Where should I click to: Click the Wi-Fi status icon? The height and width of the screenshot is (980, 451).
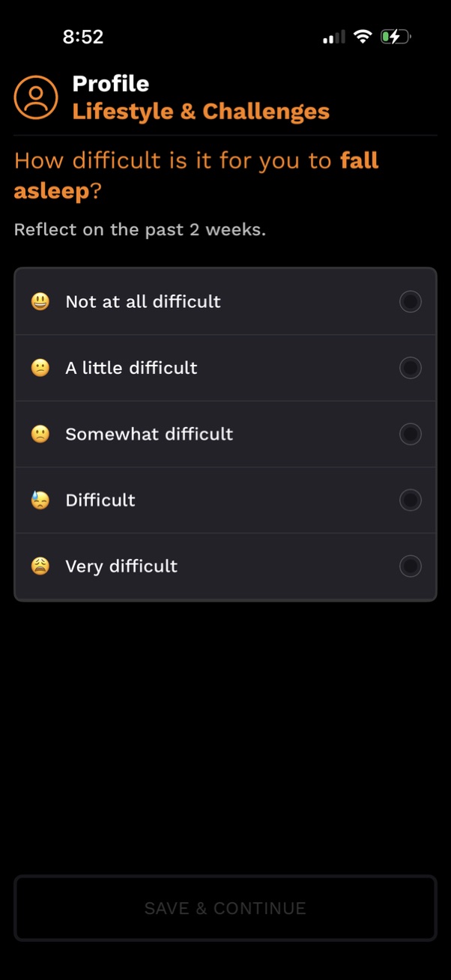click(x=363, y=36)
